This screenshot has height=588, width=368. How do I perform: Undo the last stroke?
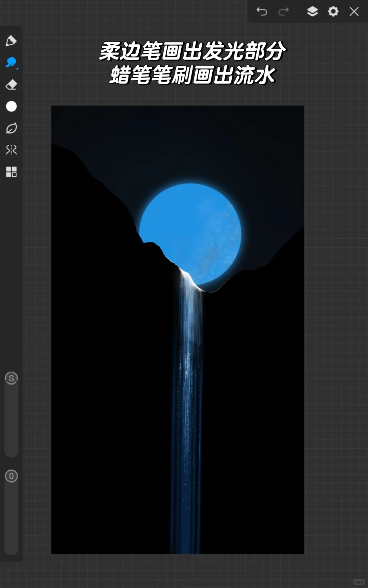coord(262,12)
